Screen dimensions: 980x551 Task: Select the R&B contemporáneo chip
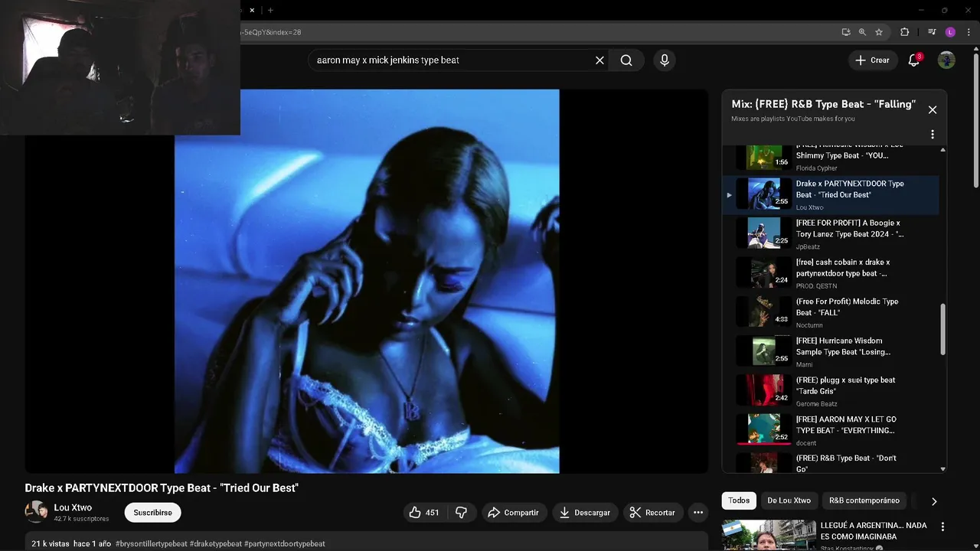pyautogui.click(x=864, y=500)
